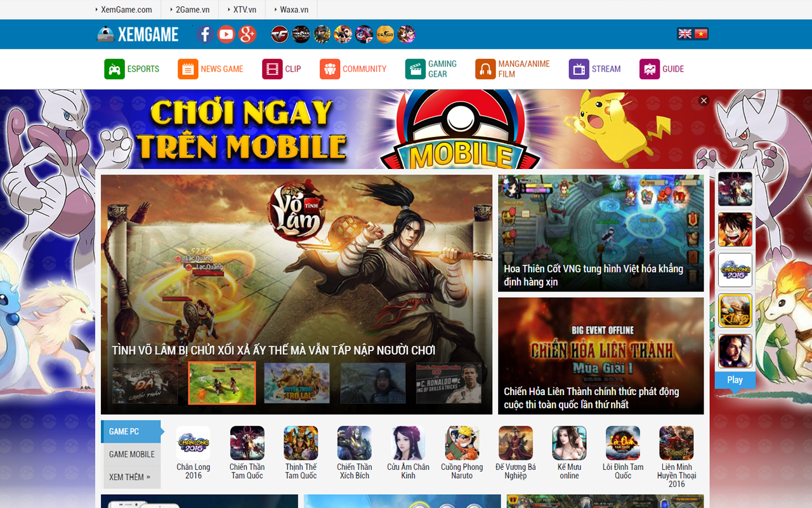Select the dark portrait slider thumbnail
Image resolution: width=812 pixels, height=508 pixels.
tap(373, 383)
